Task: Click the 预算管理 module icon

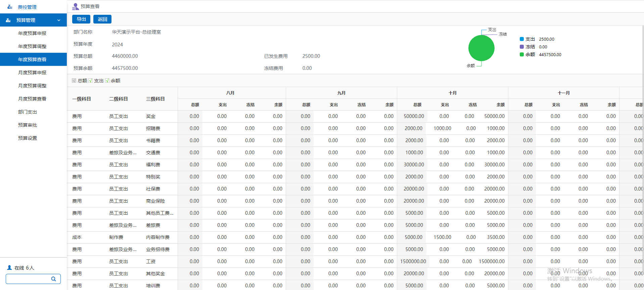Action: click(8, 20)
